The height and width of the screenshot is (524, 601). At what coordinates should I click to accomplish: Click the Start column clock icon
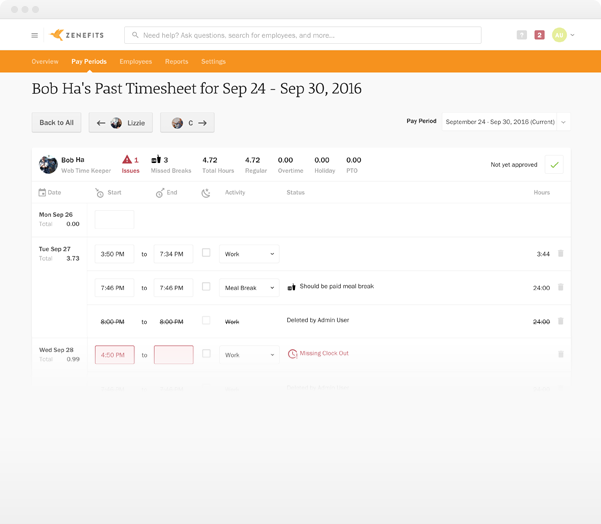(x=99, y=193)
